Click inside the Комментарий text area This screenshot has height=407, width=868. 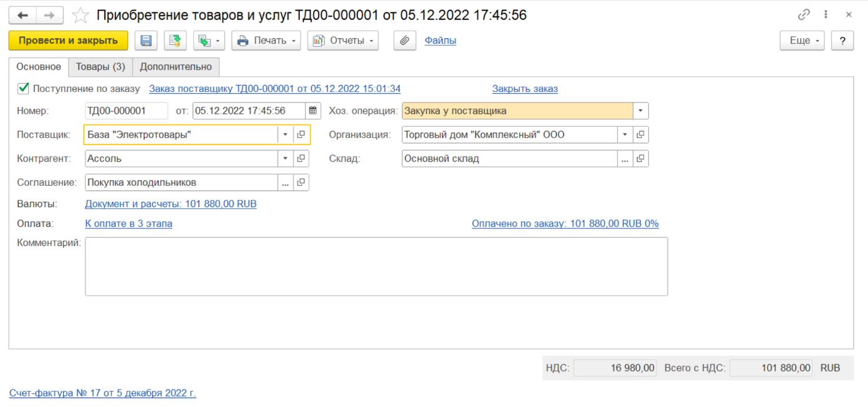point(376,266)
